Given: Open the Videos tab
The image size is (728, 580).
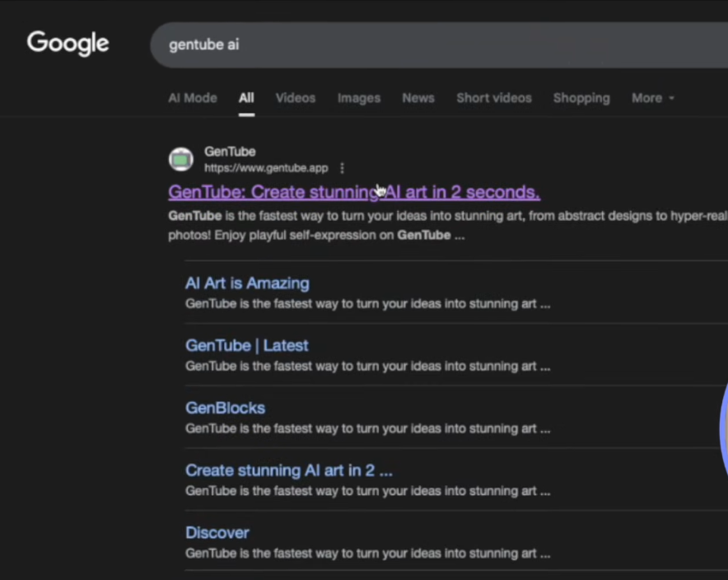Looking at the screenshot, I should click(296, 98).
